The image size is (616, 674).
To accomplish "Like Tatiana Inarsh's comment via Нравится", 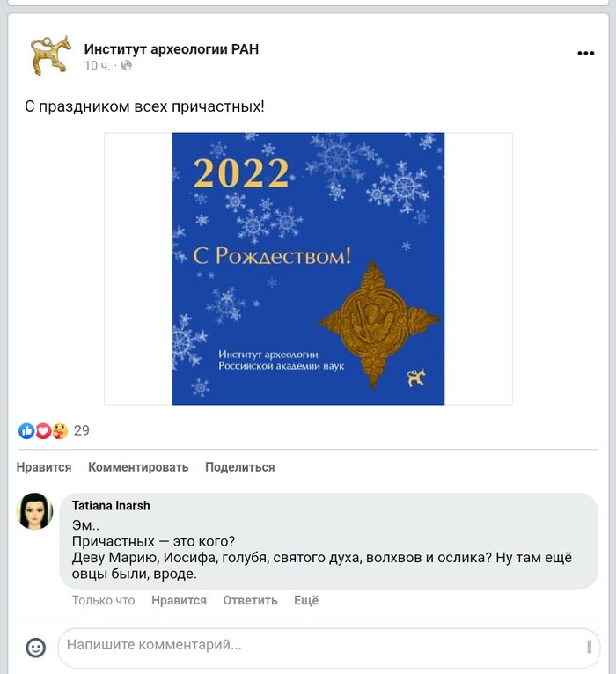I will click(179, 600).
